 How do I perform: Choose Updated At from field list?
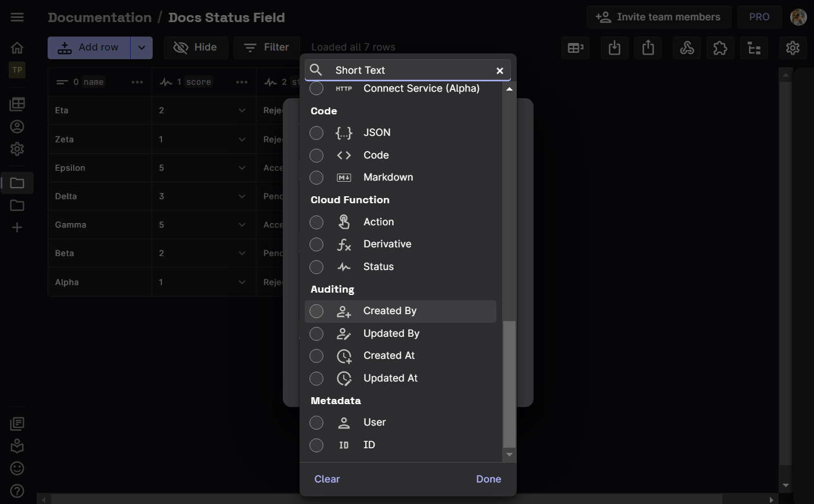pos(390,379)
